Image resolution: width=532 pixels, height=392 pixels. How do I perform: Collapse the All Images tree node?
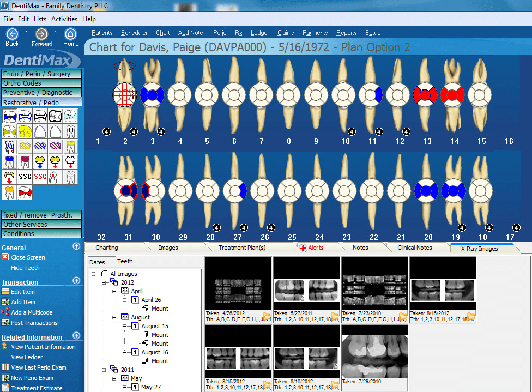pyautogui.click(x=94, y=274)
